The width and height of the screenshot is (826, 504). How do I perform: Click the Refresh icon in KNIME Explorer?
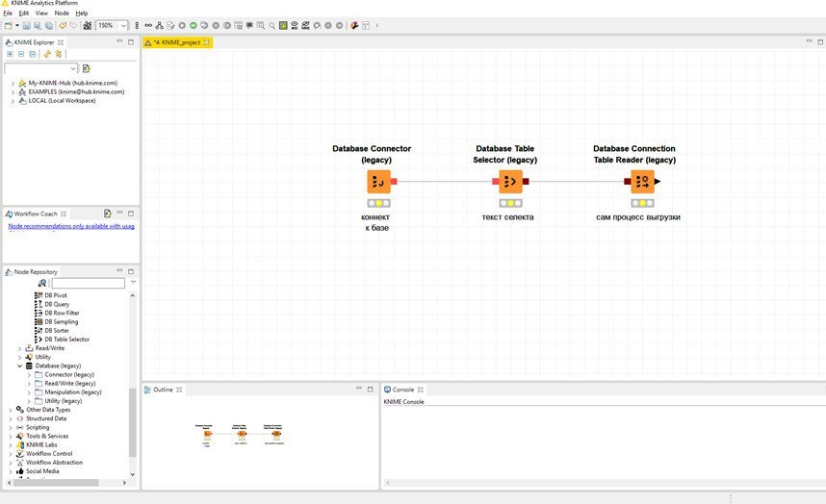point(59,54)
